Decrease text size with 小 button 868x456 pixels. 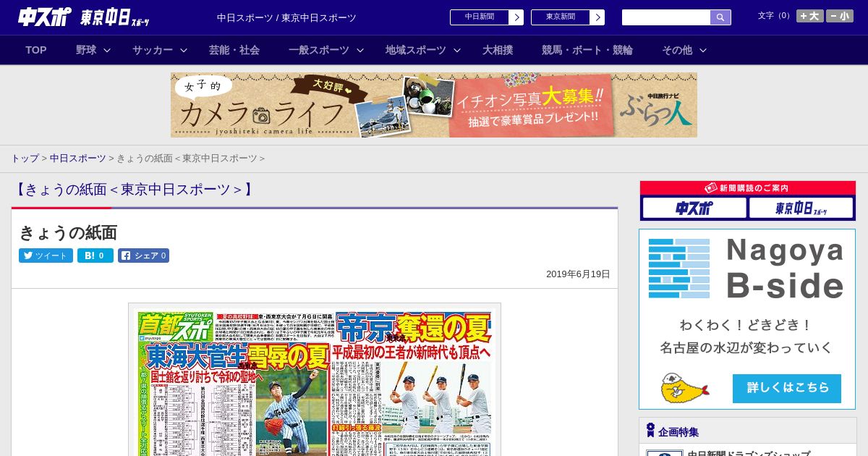click(840, 16)
